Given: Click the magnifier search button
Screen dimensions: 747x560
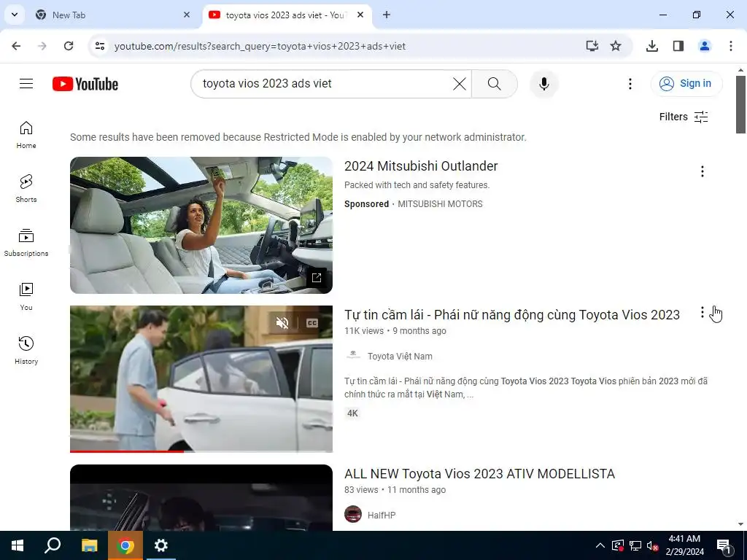Looking at the screenshot, I should [x=495, y=84].
